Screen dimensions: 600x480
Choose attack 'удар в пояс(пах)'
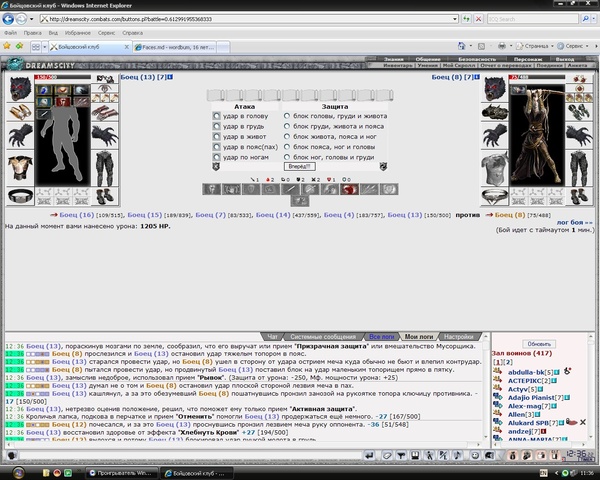(x=217, y=147)
